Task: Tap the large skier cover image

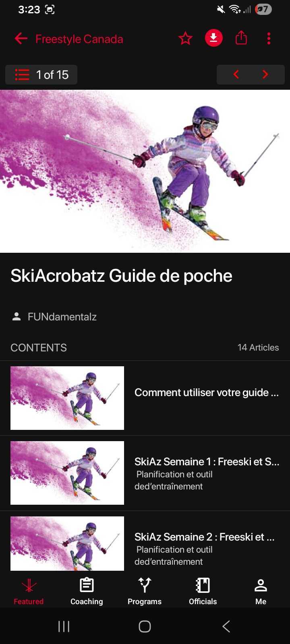Action: click(x=145, y=171)
